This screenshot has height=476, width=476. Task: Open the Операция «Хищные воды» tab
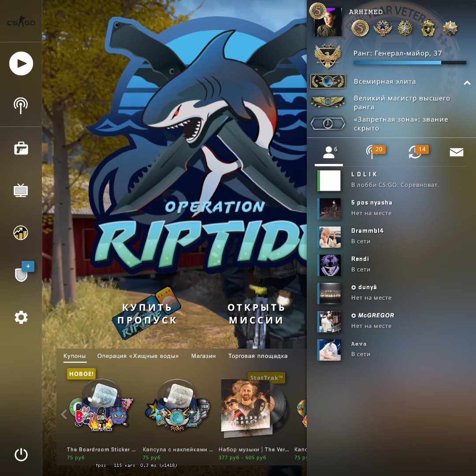tap(138, 356)
